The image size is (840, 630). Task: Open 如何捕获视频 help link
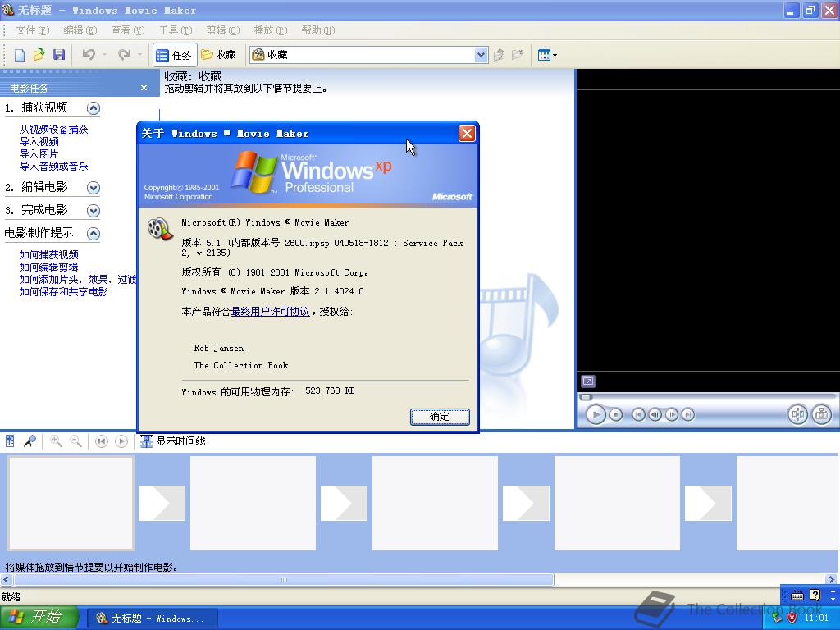coord(48,254)
